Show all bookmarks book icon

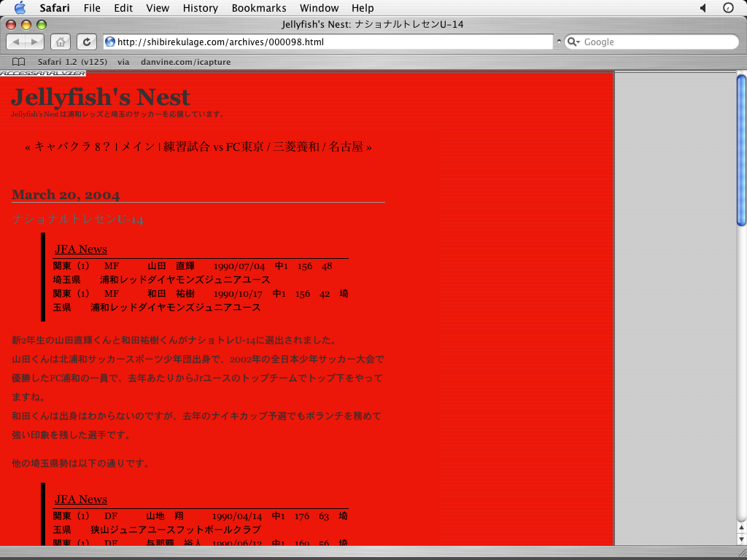click(18, 62)
